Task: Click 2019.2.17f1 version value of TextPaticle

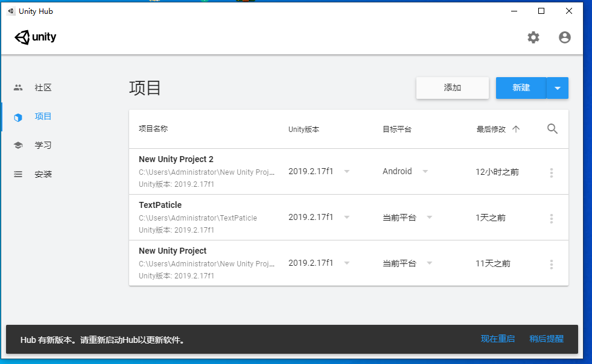Action: coord(311,218)
